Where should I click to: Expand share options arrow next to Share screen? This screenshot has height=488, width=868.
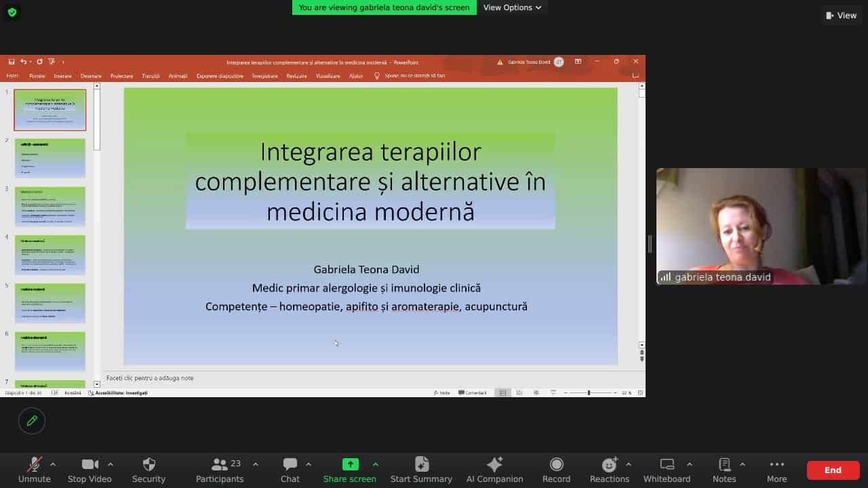[x=376, y=464]
